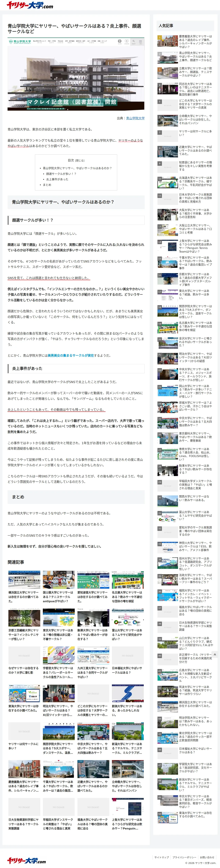This screenshot has height=868, width=220.
Task: Open the 法政大学 article in 人気記事
Action: [x=185, y=579]
